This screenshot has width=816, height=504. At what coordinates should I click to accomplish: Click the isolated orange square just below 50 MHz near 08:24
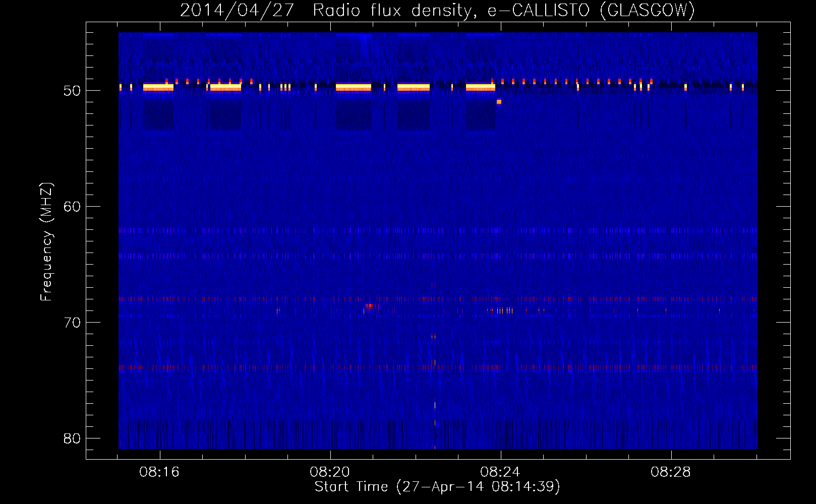coord(499,102)
